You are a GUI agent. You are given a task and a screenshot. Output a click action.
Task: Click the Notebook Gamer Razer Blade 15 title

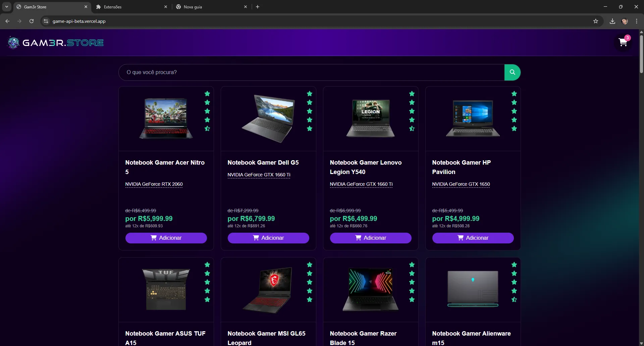pos(363,338)
